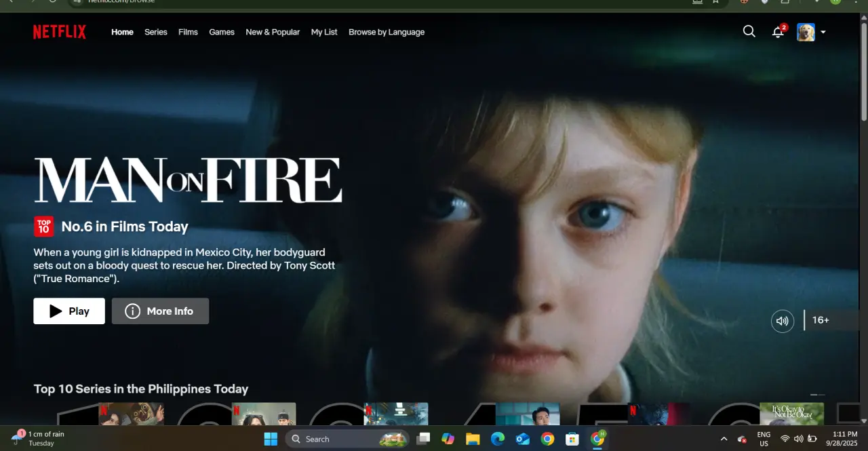Viewport: 868px width, 451px height.
Task: Open the Games section
Action: [222, 32]
